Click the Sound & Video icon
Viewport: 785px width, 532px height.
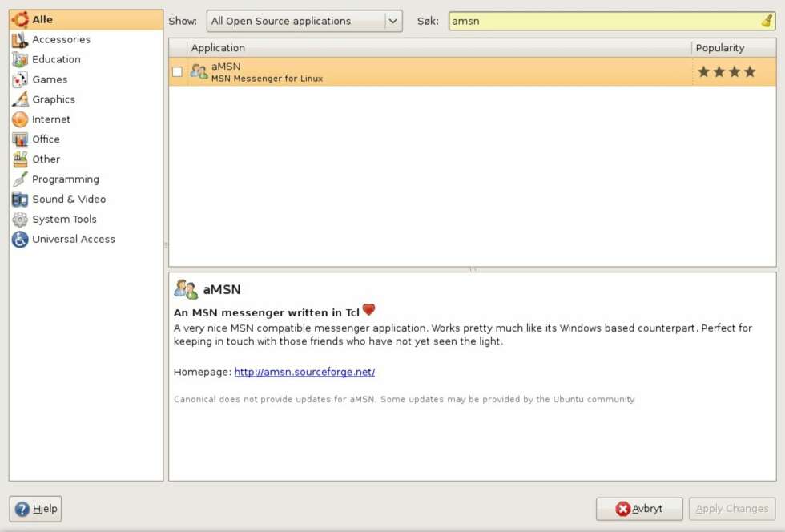[20, 199]
